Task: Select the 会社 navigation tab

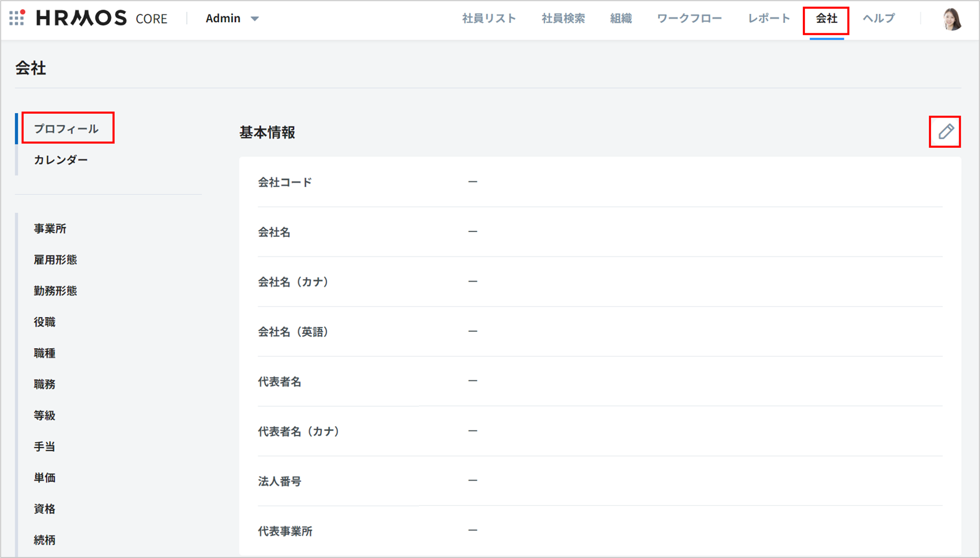Action: click(826, 18)
